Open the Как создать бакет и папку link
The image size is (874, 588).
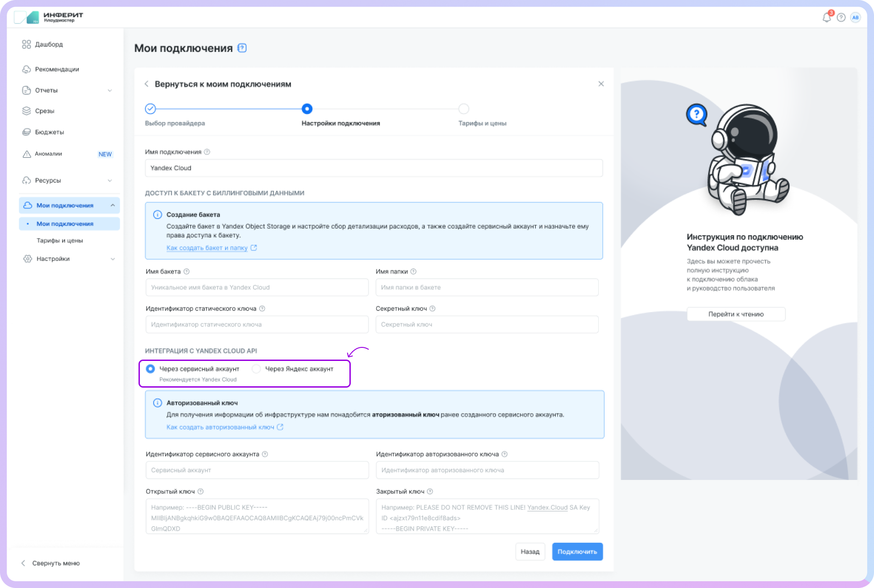pos(207,248)
